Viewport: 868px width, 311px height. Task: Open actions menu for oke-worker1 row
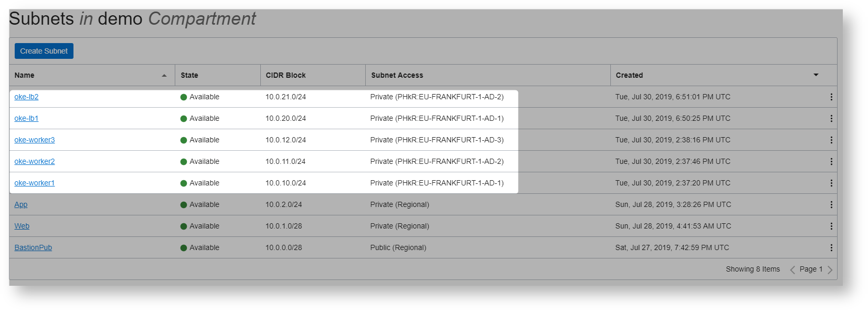point(831,183)
